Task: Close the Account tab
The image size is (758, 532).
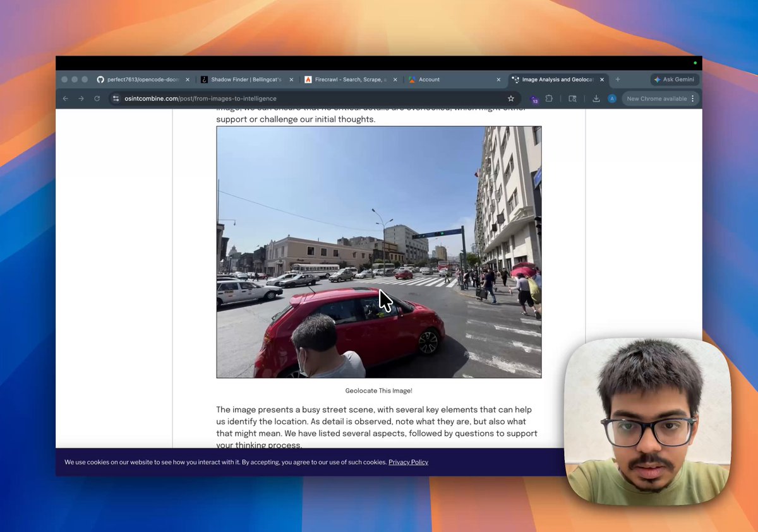Action: [x=498, y=80]
